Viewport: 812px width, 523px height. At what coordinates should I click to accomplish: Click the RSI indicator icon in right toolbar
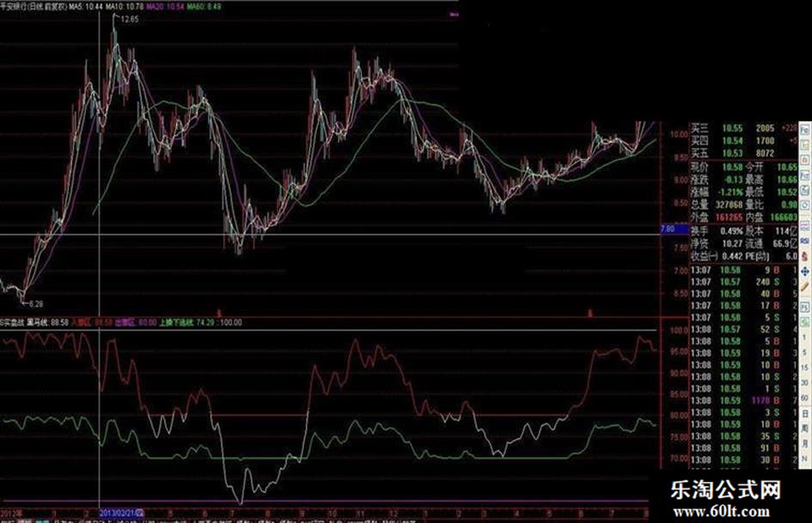point(805,240)
